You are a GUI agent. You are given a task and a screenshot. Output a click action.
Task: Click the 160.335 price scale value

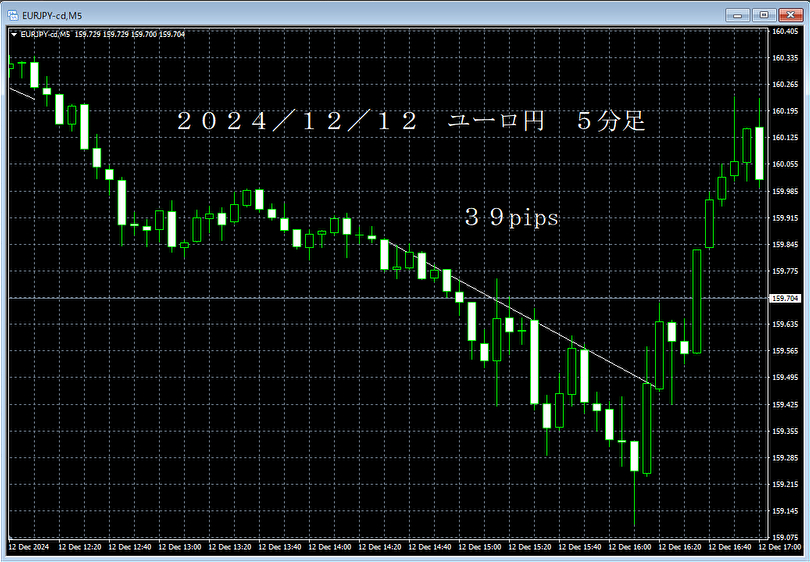tap(785, 58)
